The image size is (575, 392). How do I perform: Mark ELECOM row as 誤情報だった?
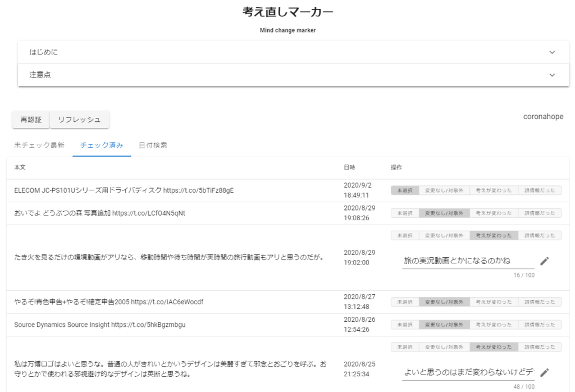click(539, 190)
